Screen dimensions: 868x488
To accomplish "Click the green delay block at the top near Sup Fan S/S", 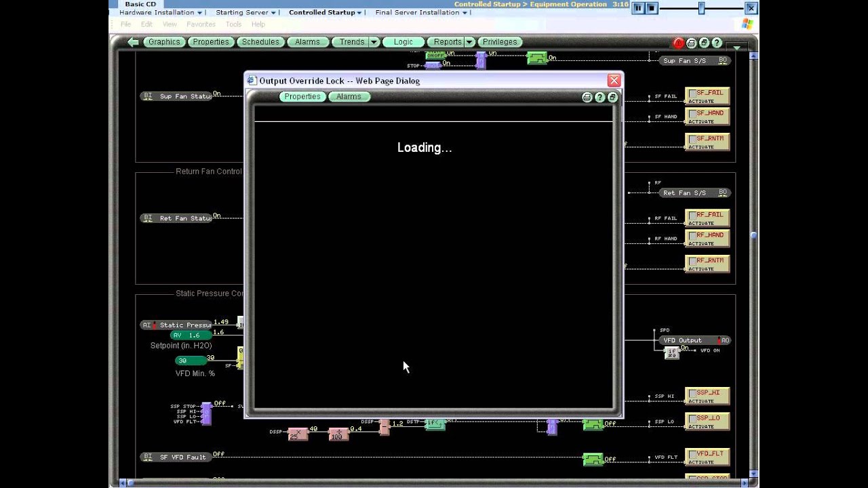I will click(x=537, y=58).
